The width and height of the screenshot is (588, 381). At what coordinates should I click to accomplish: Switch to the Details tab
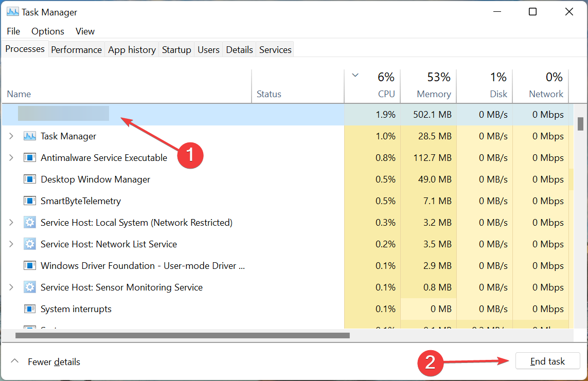pos(239,50)
